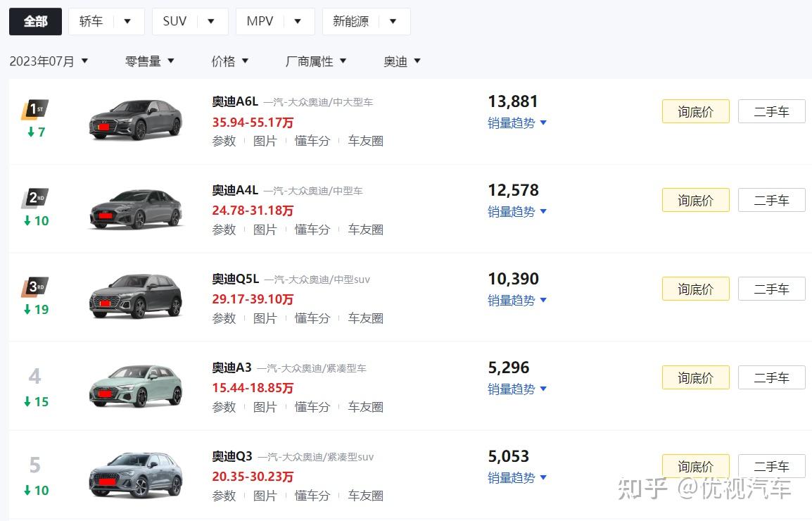Screen dimensions: 812x521
Task: Click the 3rd place rank badge
Action: pos(34,287)
